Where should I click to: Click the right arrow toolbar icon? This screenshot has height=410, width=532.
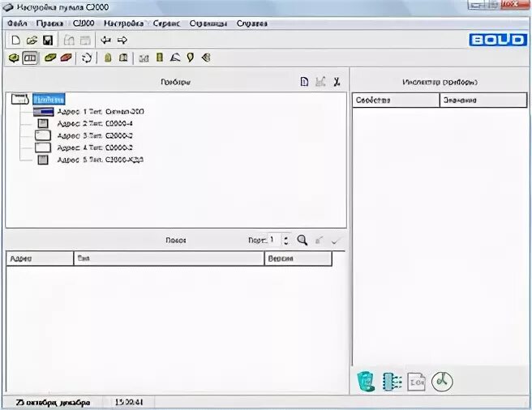point(122,41)
